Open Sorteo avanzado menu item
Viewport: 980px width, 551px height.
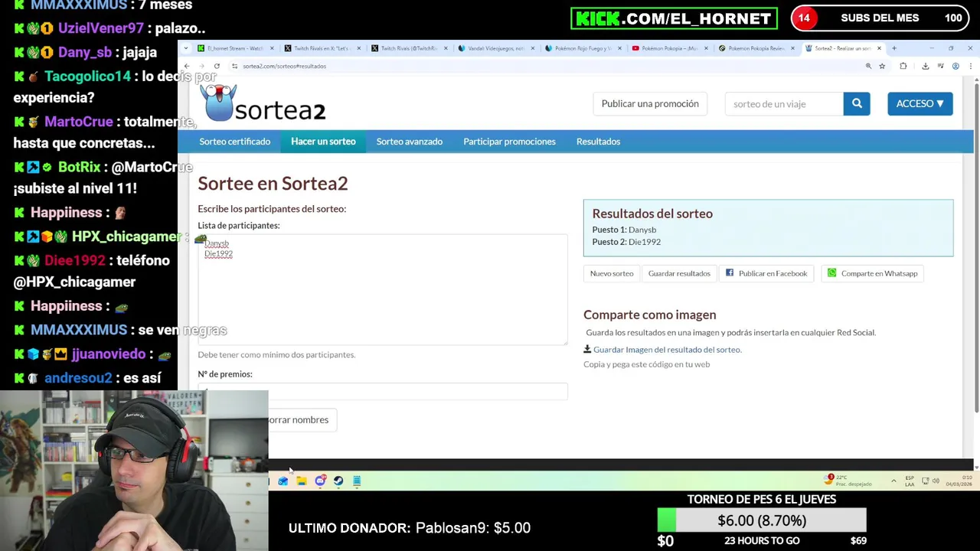pyautogui.click(x=409, y=142)
